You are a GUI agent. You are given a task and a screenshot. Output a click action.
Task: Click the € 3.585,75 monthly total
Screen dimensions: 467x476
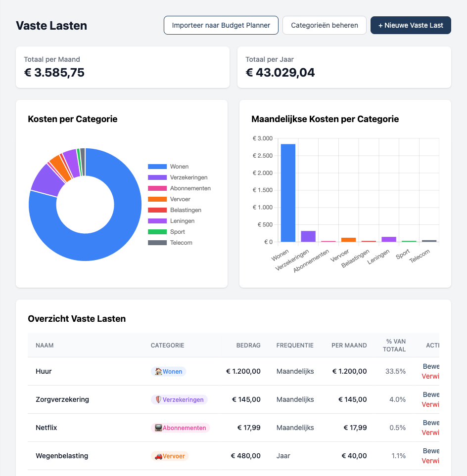click(x=54, y=73)
